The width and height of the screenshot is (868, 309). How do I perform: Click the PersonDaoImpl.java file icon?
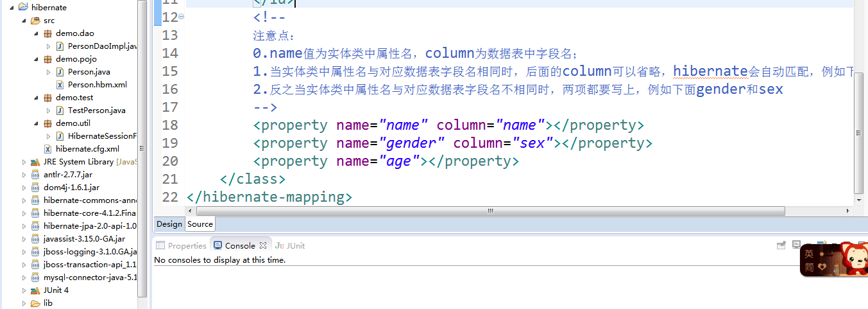pyautogui.click(x=60, y=46)
